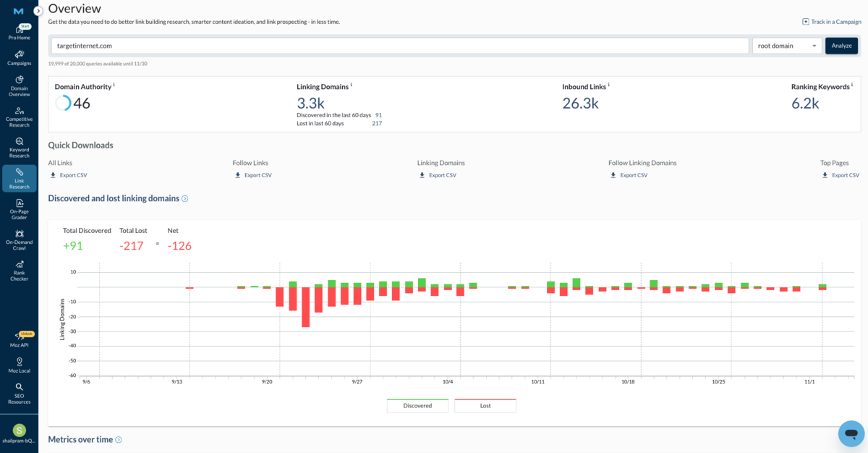
Task: Click the 10/4 date axis label
Action: [447, 381]
